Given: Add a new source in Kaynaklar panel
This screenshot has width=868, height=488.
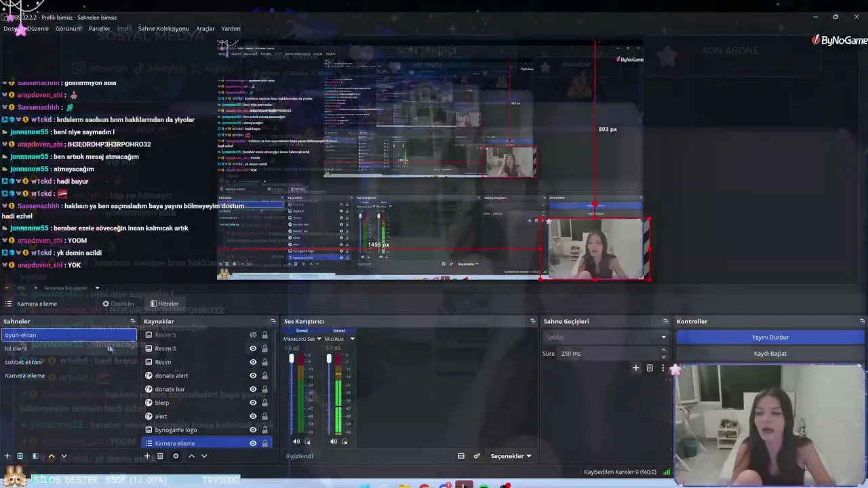Looking at the screenshot, I should pyautogui.click(x=147, y=456).
